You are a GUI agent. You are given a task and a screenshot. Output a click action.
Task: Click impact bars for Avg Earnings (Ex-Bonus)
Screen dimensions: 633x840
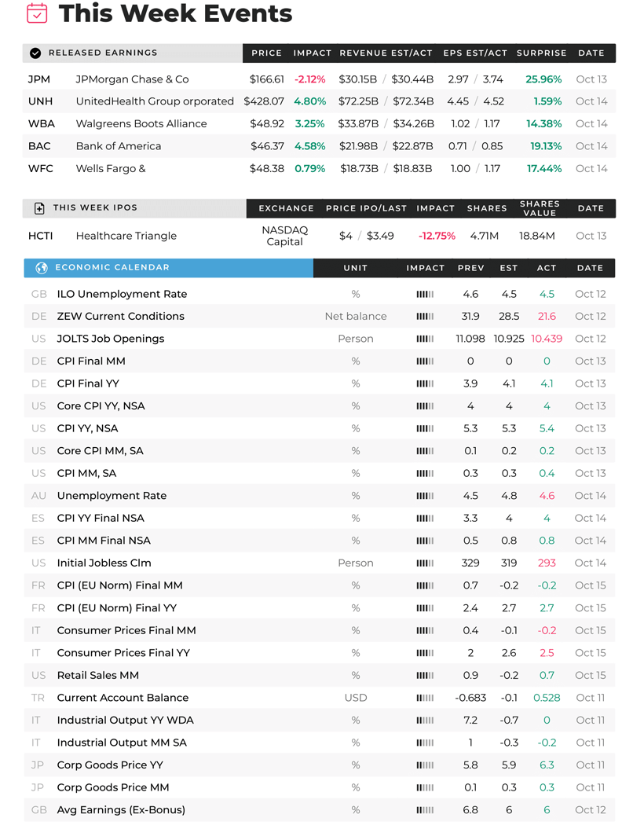coord(425,811)
